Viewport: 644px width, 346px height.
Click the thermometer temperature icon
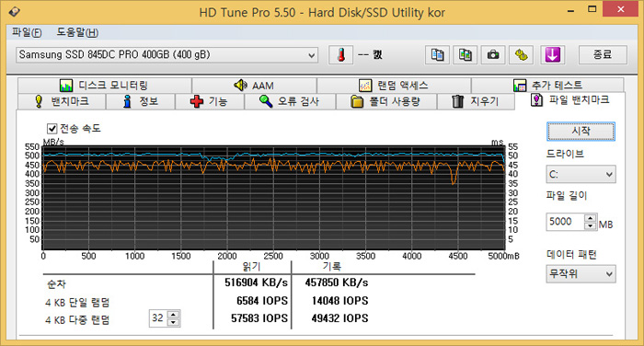[341, 54]
